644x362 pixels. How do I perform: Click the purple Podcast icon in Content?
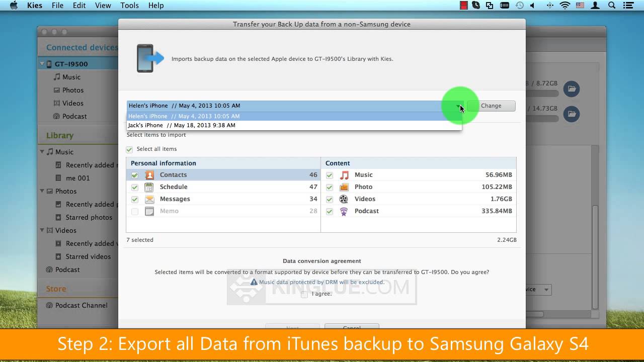pyautogui.click(x=344, y=211)
